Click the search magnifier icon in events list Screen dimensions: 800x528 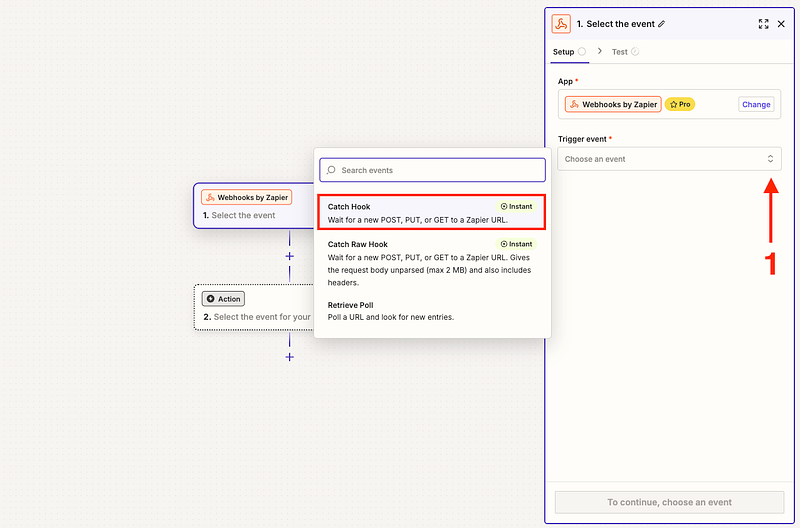[x=331, y=171]
